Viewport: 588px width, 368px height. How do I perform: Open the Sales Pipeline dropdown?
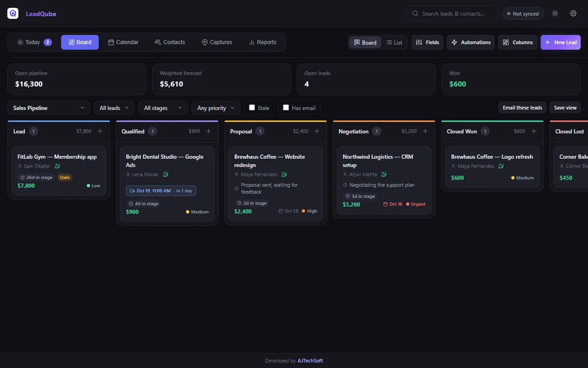point(49,108)
